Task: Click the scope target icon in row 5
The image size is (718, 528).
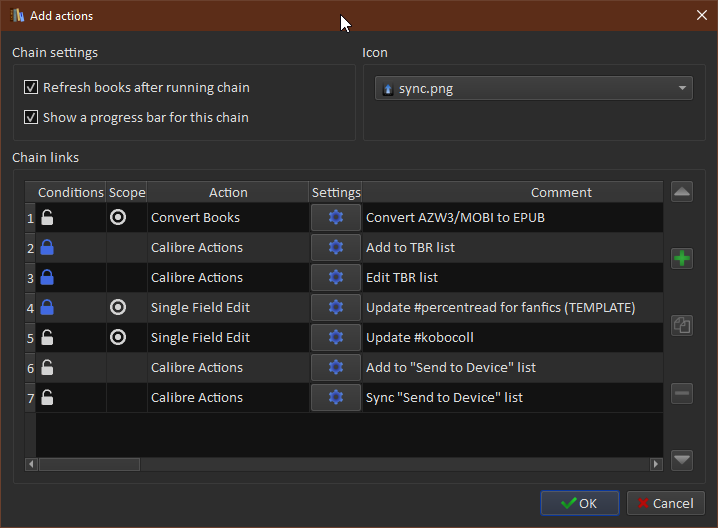Action: click(x=118, y=337)
